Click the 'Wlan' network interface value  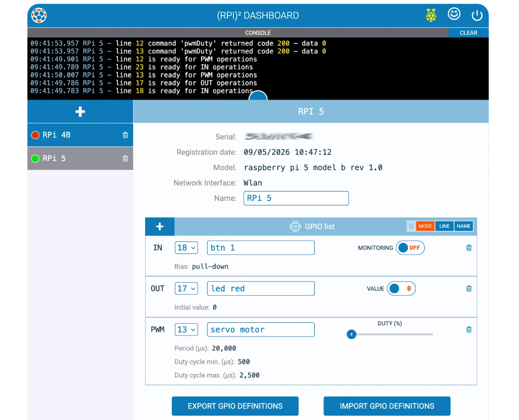point(253,183)
